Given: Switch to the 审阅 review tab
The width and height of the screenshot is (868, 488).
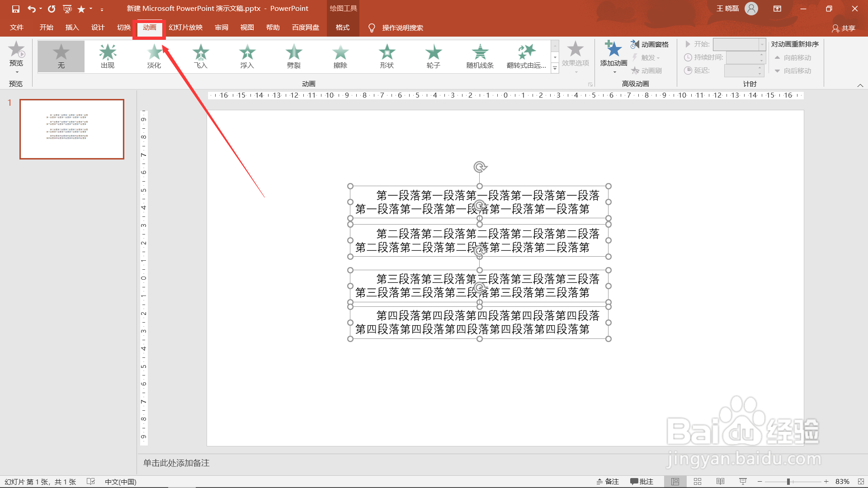Looking at the screenshot, I should coord(222,28).
